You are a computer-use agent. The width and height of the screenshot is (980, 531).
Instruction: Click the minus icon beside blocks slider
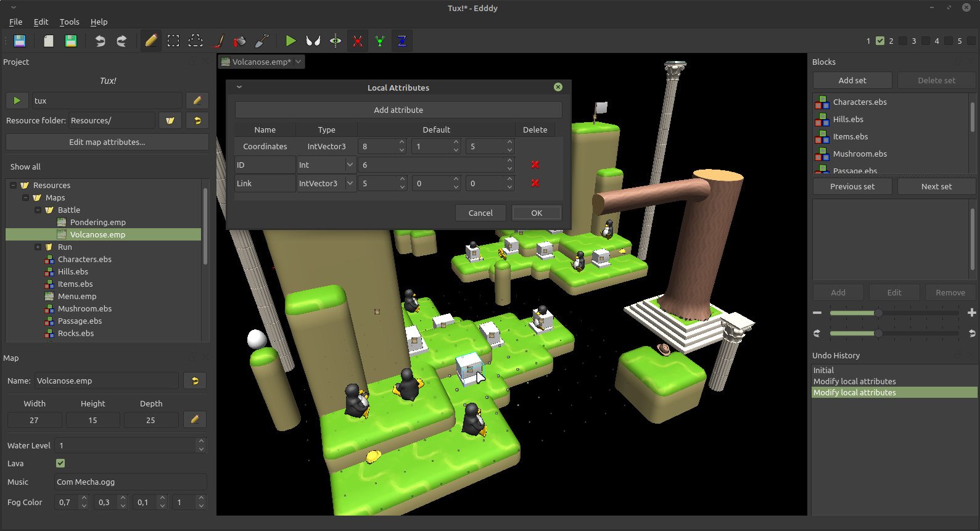(x=817, y=313)
